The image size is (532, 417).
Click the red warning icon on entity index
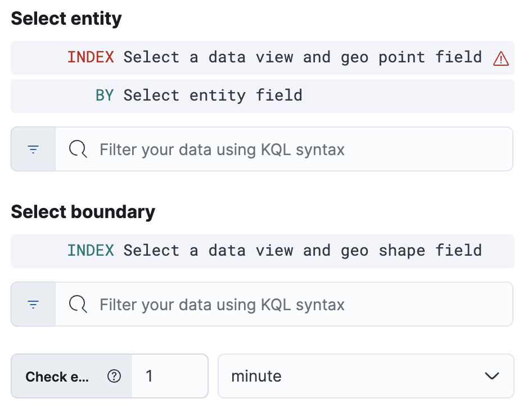(x=501, y=58)
